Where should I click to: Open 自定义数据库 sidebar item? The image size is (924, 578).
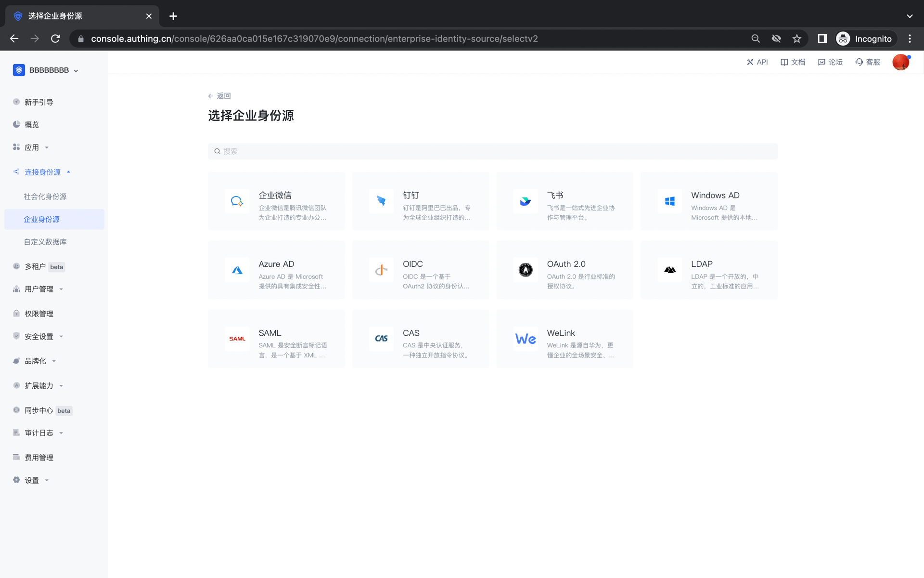45,242
